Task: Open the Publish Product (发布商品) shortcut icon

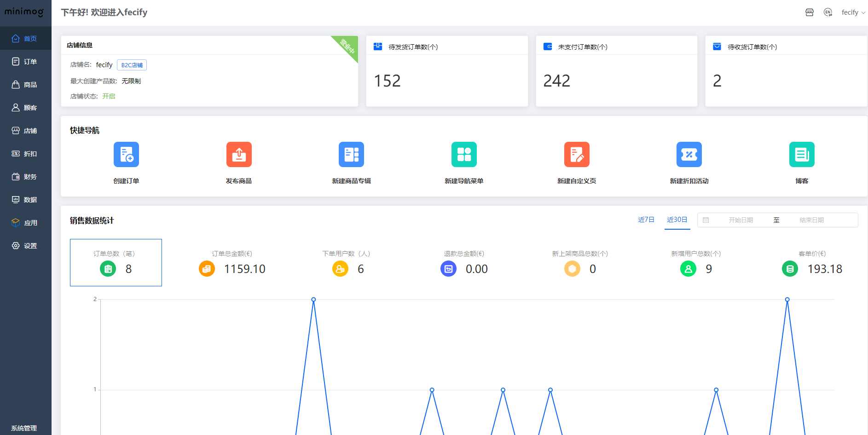Action: tap(239, 155)
